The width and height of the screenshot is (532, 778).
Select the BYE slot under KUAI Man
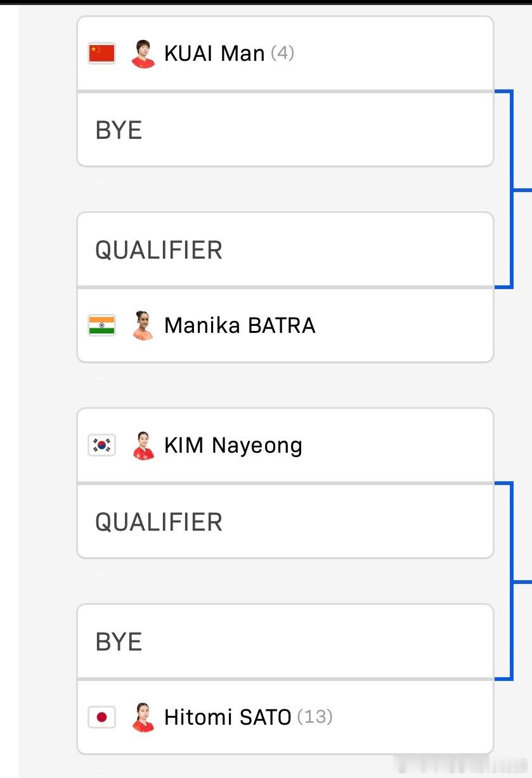285,129
